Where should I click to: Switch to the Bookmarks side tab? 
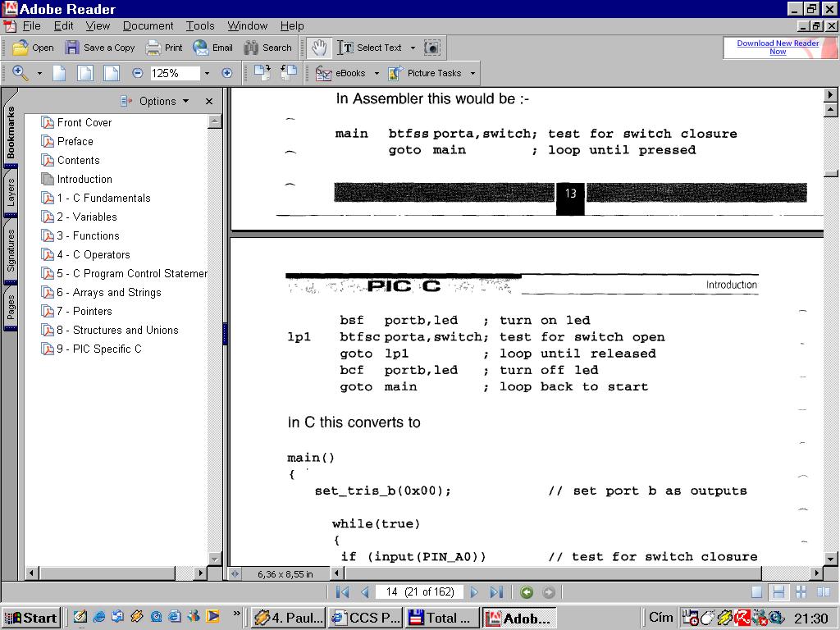(11, 132)
